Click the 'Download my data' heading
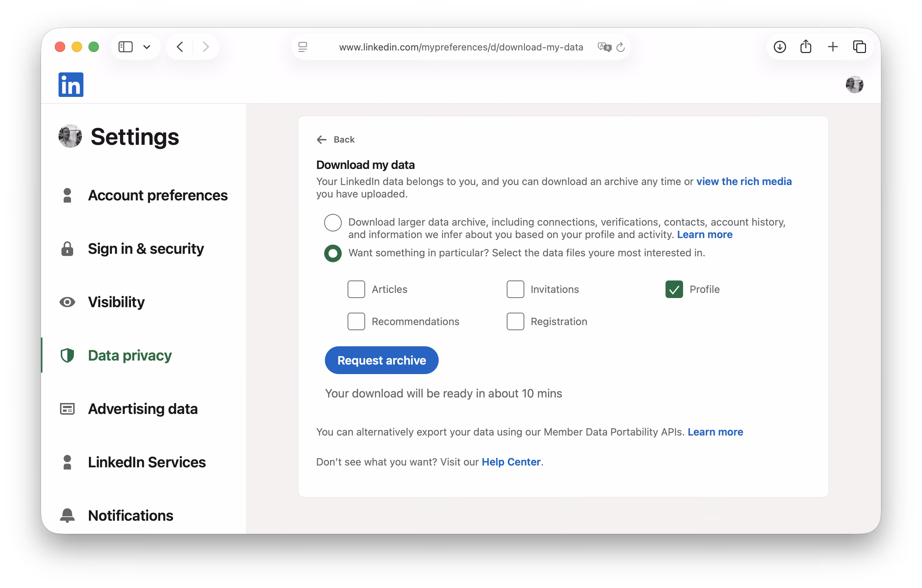 point(365,165)
